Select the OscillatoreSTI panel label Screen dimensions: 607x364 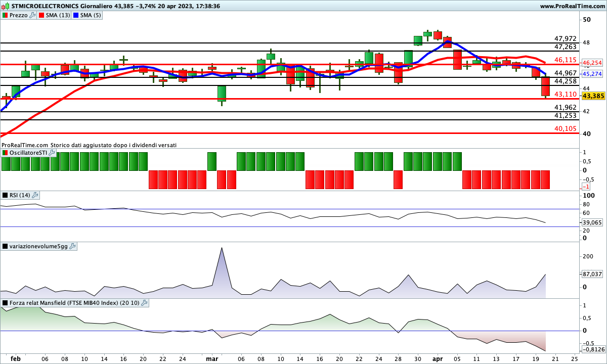coord(28,152)
